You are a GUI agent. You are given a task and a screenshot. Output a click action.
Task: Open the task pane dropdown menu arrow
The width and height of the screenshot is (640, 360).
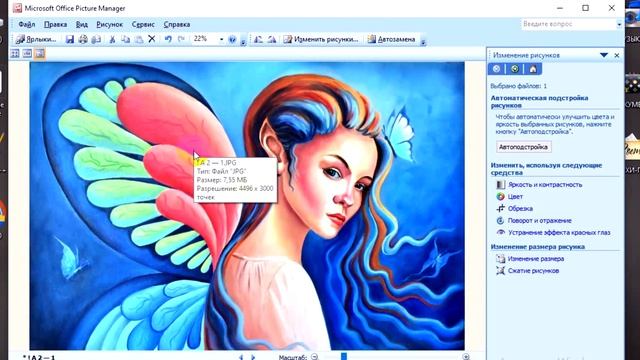click(604, 55)
